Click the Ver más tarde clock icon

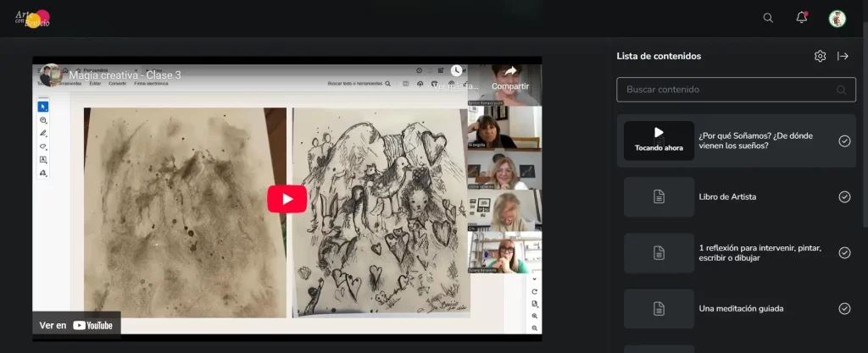coord(455,71)
